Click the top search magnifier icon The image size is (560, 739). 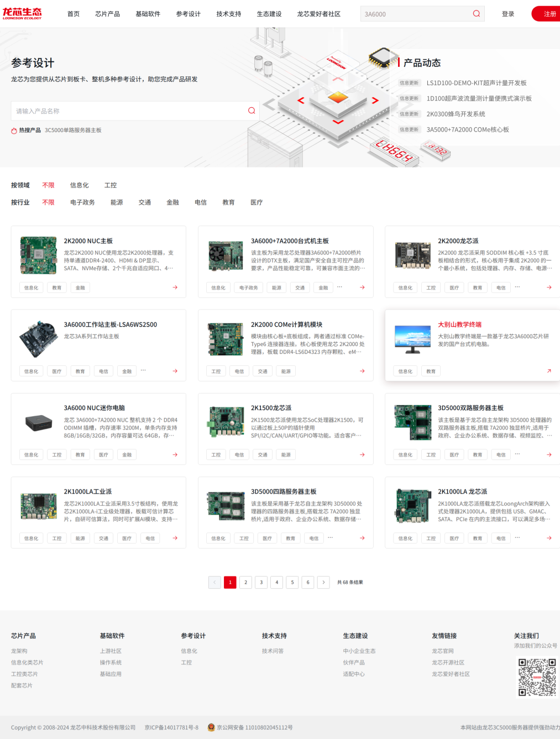click(476, 14)
